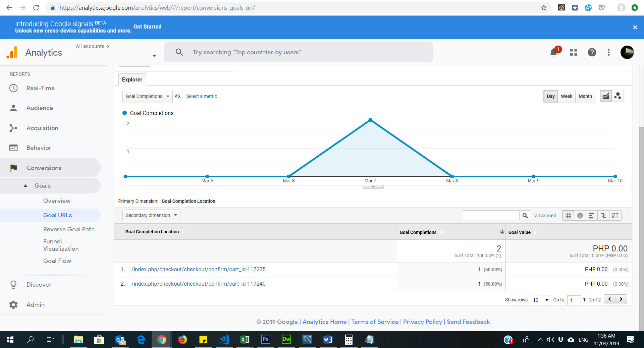Open the Secondary dimension dropdown
This screenshot has width=644, height=348.
(x=151, y=215)
